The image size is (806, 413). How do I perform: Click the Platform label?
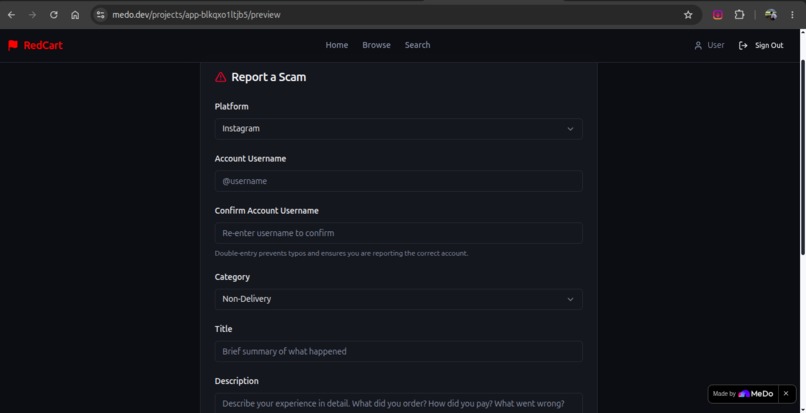pos(231,106)
